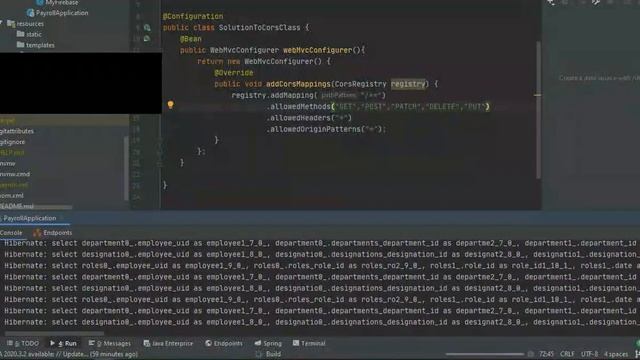
Task: Open Java Enterprise tool window
Action: [168, 343]
